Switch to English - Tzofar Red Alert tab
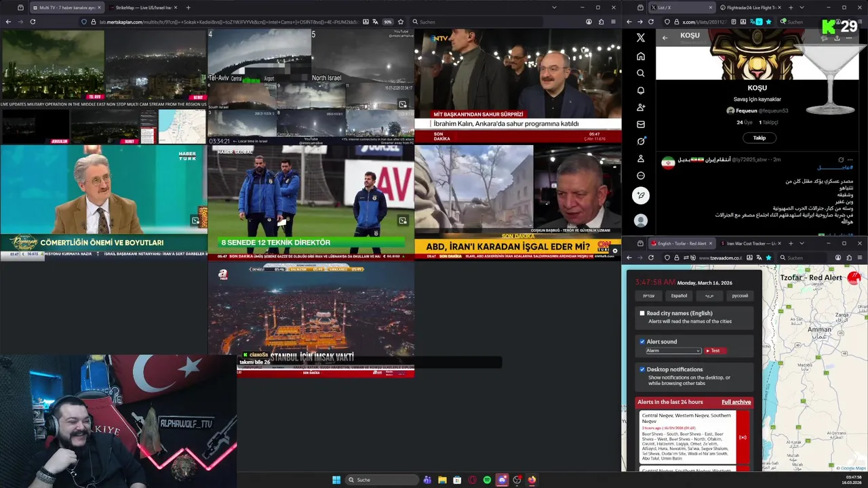Image resolution: width=868 pixels, height=488 pixels. (682, 243)
